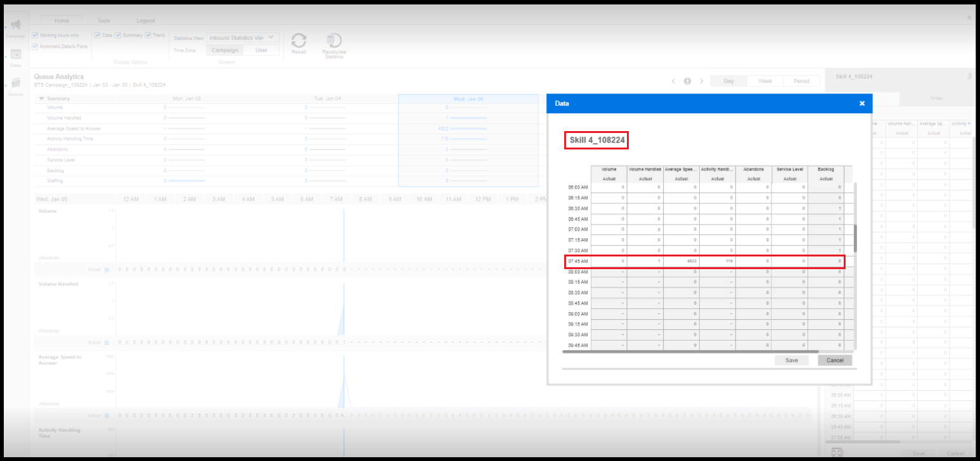Click the Service Level column header in dialog
Viewport: 980px width, 461px height.
pyautogui.click(x=790, y=170)
